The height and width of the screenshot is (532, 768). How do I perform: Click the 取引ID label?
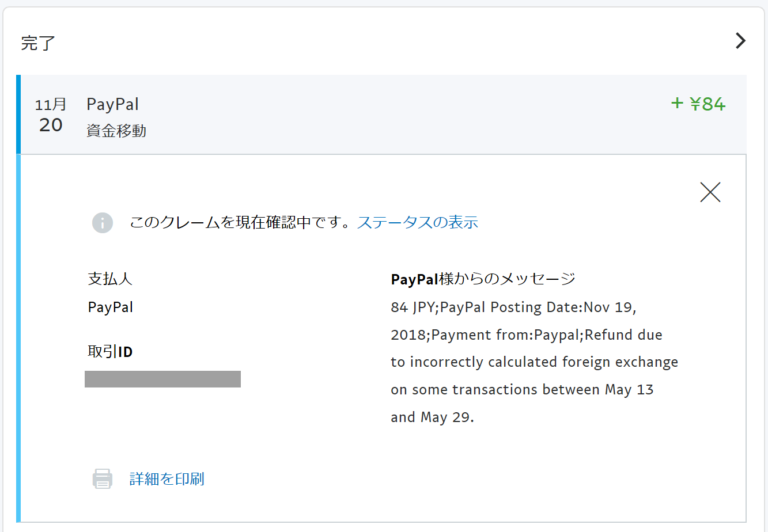(x=110, y=351)
